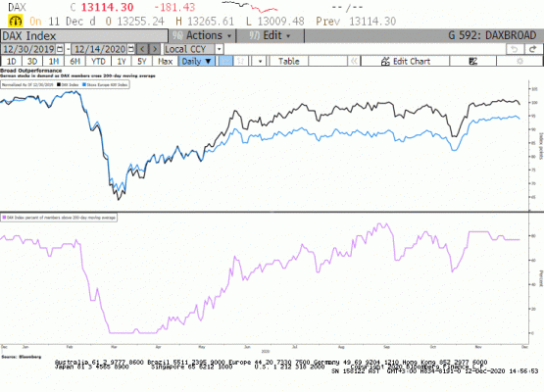
Task: Select the 1M range tab
Action: coord(54,61)
